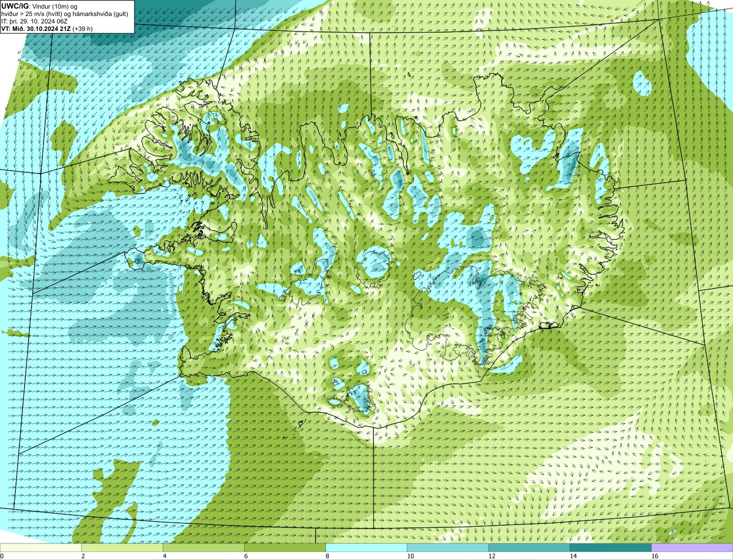Pick the light teal 10–12 m/s legend swatch
The width and height of the screenshot is (733, 560).
tap(448, 547)
